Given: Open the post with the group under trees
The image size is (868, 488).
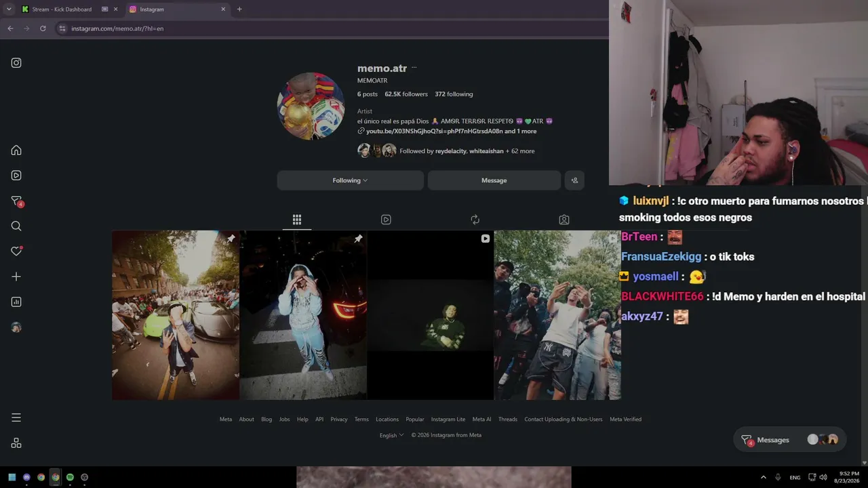Looking at the screenshot, I should [x=557, y=315].
